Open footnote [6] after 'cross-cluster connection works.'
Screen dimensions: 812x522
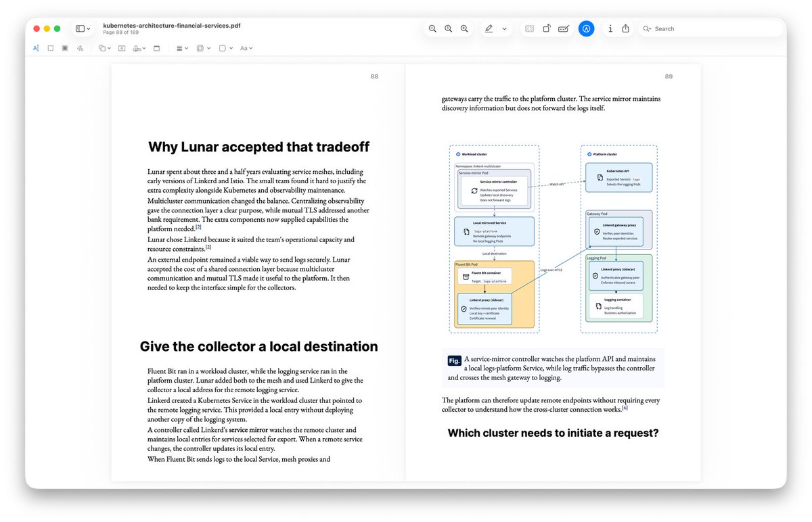[625, 408]
